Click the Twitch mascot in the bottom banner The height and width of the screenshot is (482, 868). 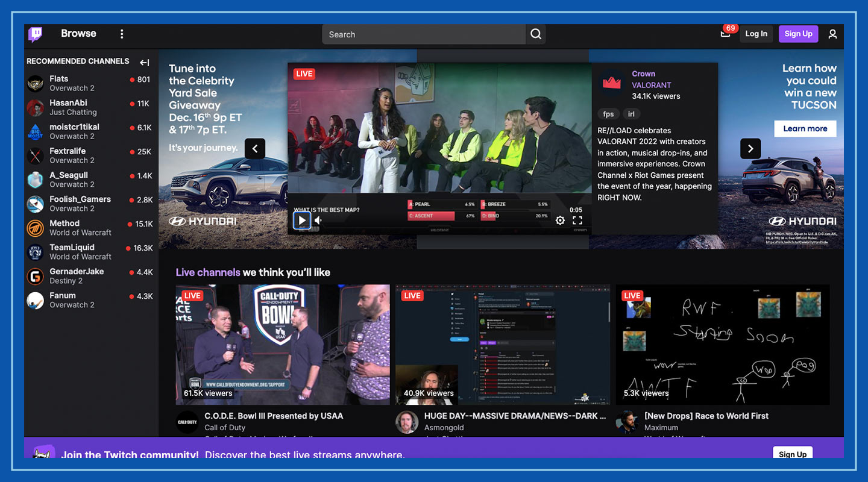43,453
